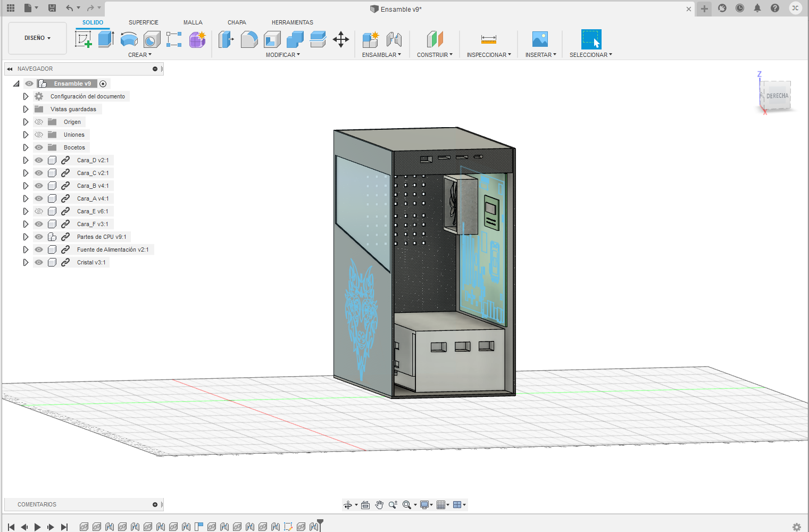This screenshot has height=532, width=809.
Task: Click the DISEÑO workspace button
Action: (37, 38)
